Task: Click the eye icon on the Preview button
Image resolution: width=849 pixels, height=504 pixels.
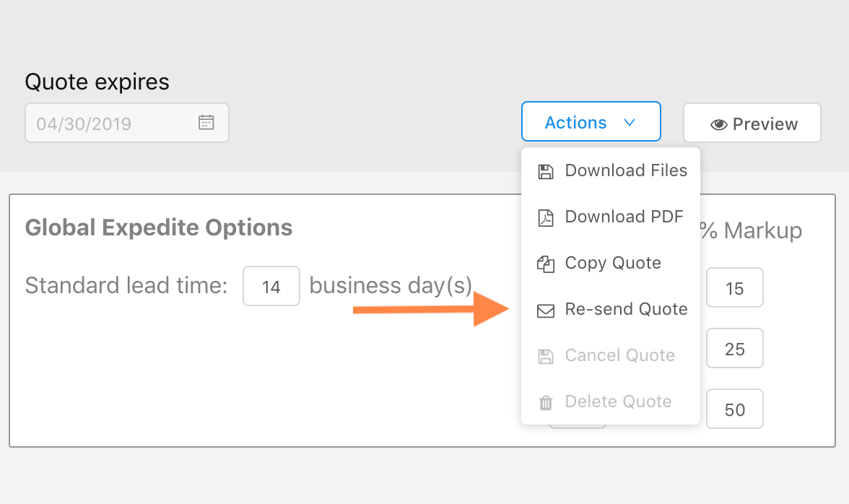Action: [x=718, y=124]
